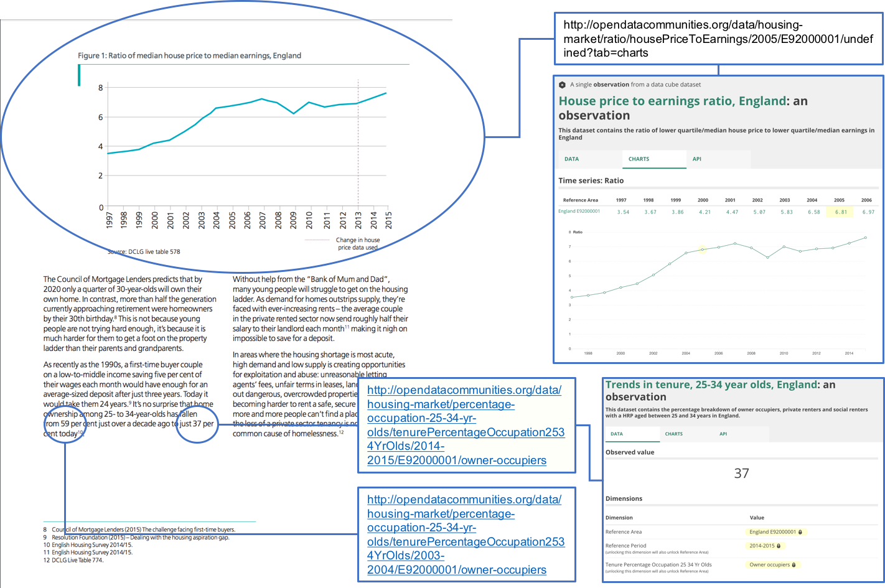Click the 5.83 ratio value for 2003
This screenshot has height=588, width=885.
787,212
